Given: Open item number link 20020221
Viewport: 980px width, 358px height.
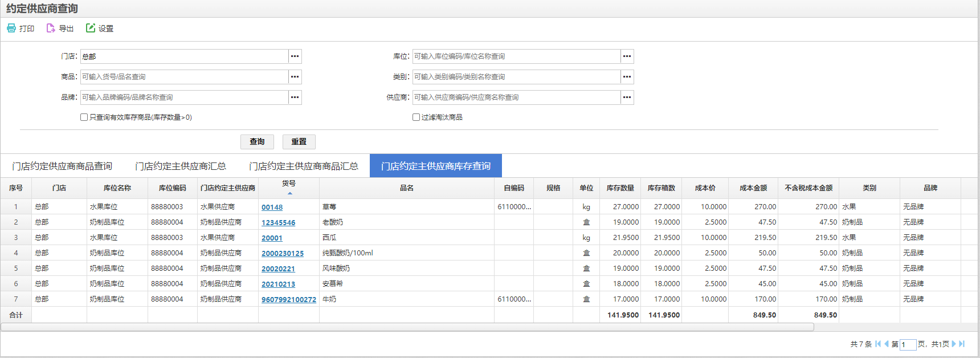Looking at the screenshot, I should [x=278, y=268].
